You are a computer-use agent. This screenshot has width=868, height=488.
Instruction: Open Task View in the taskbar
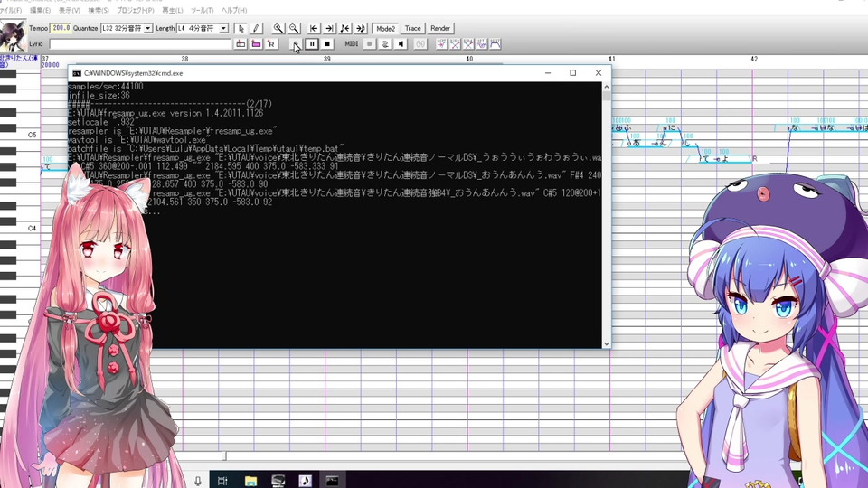point(222,481)
